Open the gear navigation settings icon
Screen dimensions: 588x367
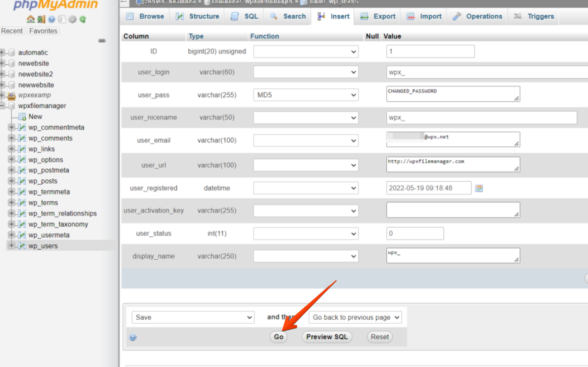point(72,19)
